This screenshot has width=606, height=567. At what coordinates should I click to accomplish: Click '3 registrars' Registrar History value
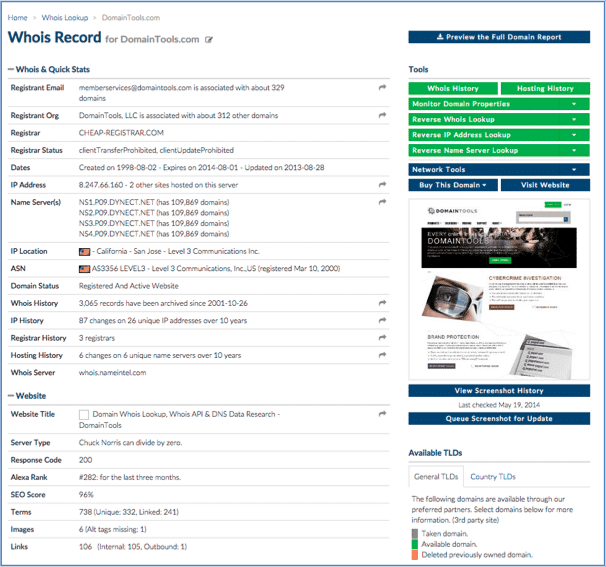(97, 338)
